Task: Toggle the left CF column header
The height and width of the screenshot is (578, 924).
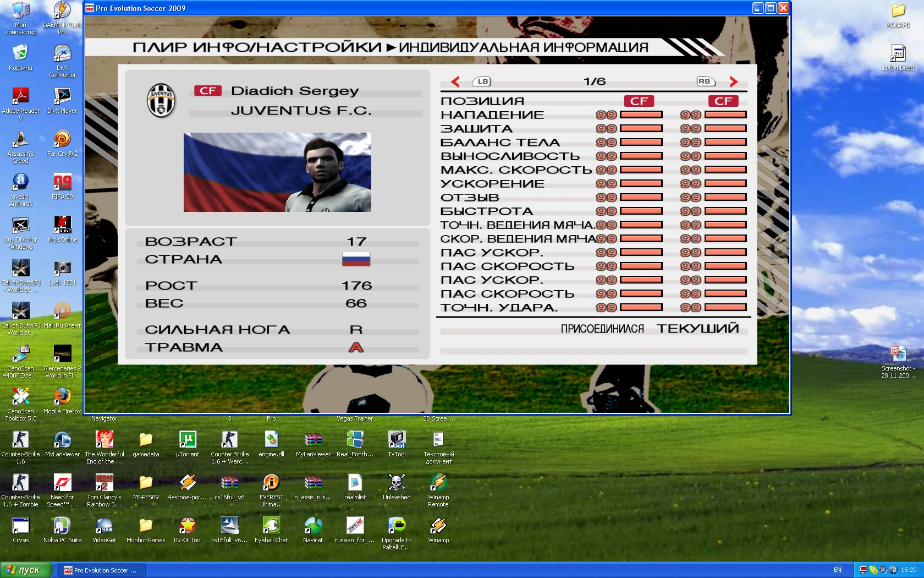Action: coord(639,101)
